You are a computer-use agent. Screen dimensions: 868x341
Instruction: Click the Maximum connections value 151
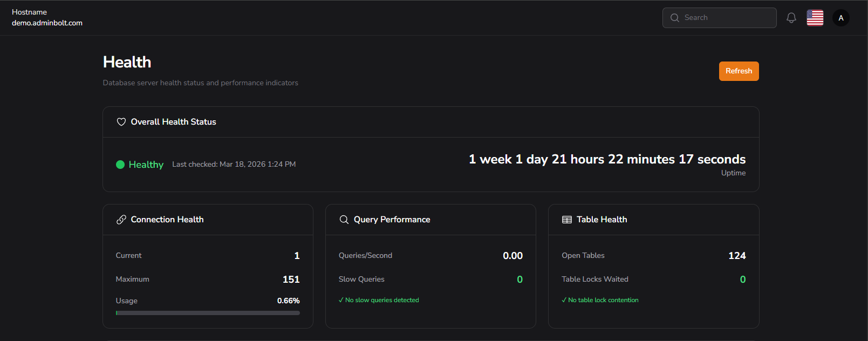tap(291, 279)
